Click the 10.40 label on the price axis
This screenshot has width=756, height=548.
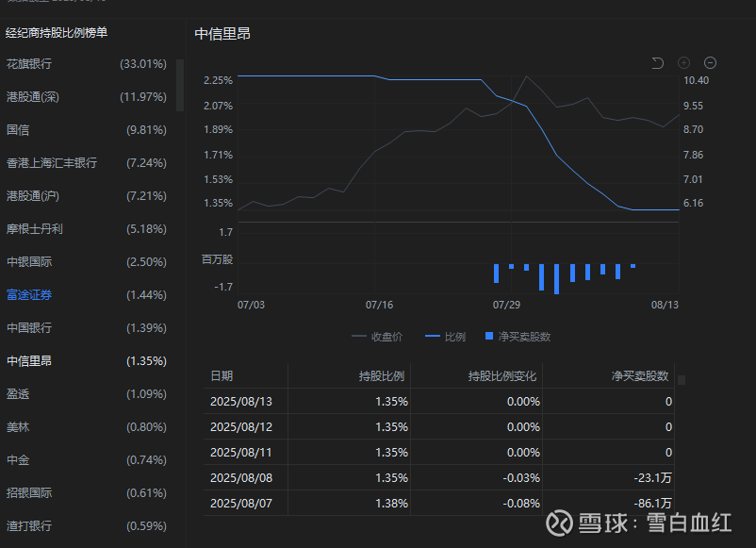(696, 80)
